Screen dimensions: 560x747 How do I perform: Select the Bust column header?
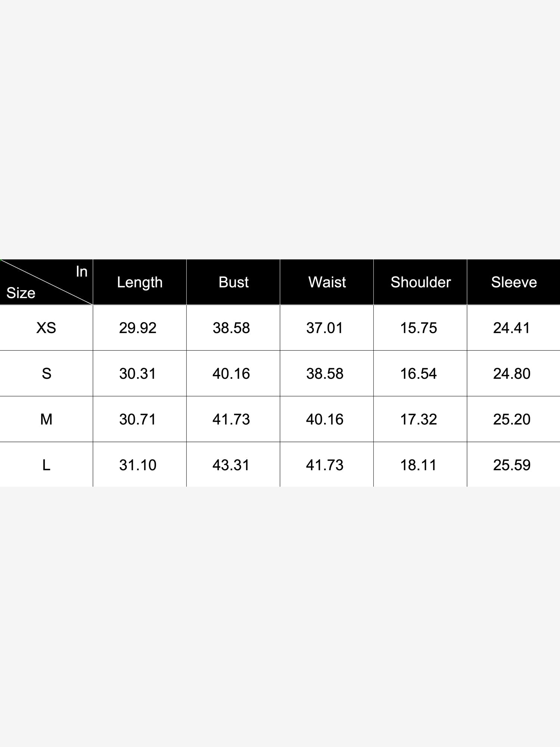(233, 282)
